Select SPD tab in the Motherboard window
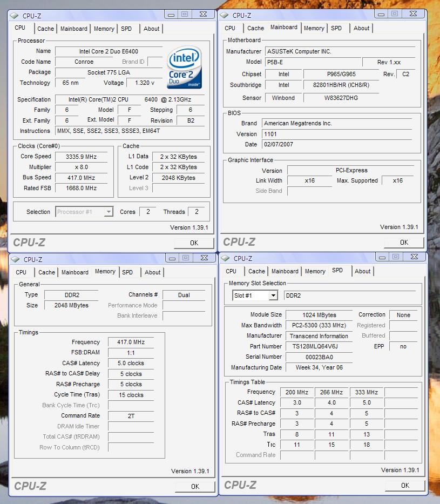The width and height of the screenshot is (440, 504). pos(336,28)
